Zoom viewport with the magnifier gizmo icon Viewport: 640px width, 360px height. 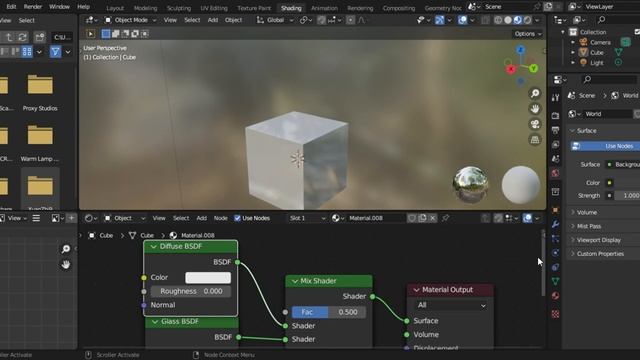pyautogui.click(x=535, y=93)
